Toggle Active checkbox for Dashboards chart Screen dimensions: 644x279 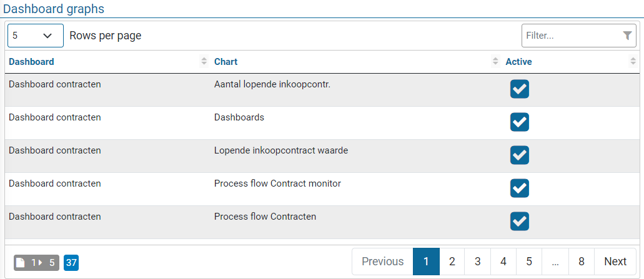[519, 122]
